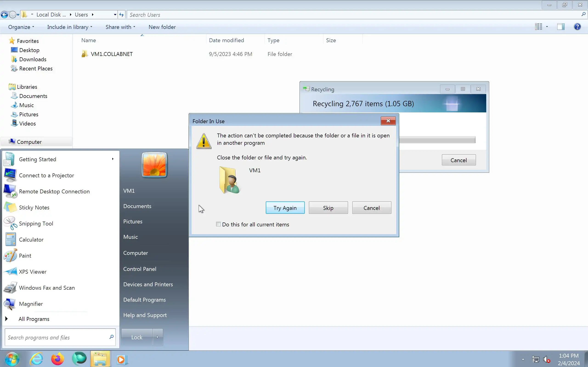Show the preview pane icon

click(x=560, y=27)
